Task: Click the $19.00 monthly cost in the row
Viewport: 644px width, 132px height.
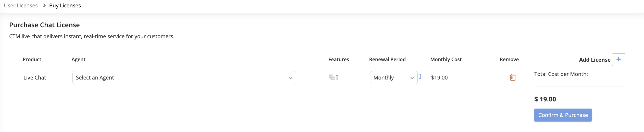Action: click(x=439, y=78)
